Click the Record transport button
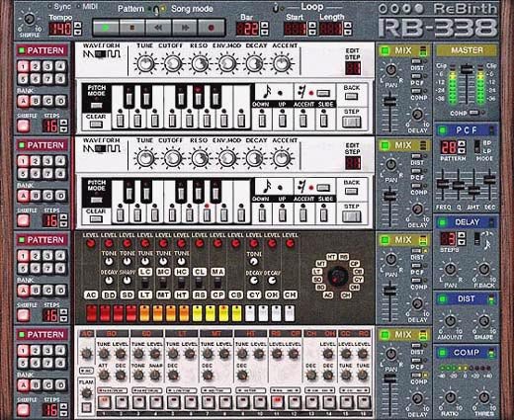514x420 pixels. [212, 28]
